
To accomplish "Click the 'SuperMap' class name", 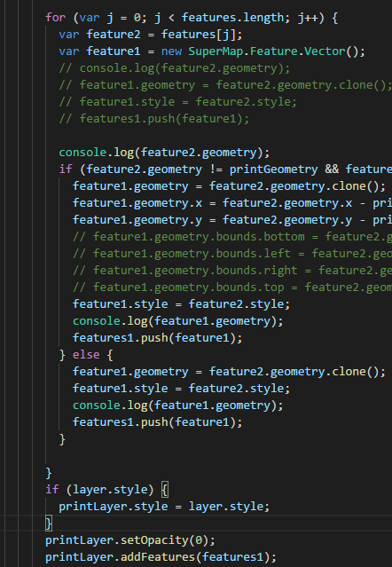I will pyautogui.click(x=216, y=51).
